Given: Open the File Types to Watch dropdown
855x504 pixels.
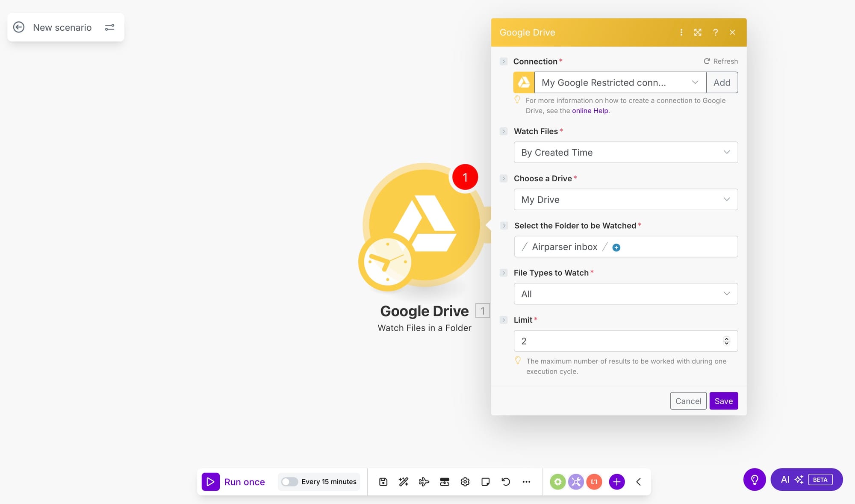Looking at the screenshot, I should point(625,294).
